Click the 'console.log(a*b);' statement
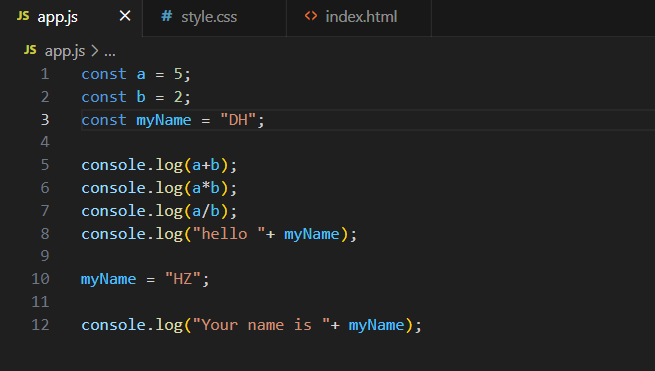This screenshot has width=655, height=371. point(159,188)
